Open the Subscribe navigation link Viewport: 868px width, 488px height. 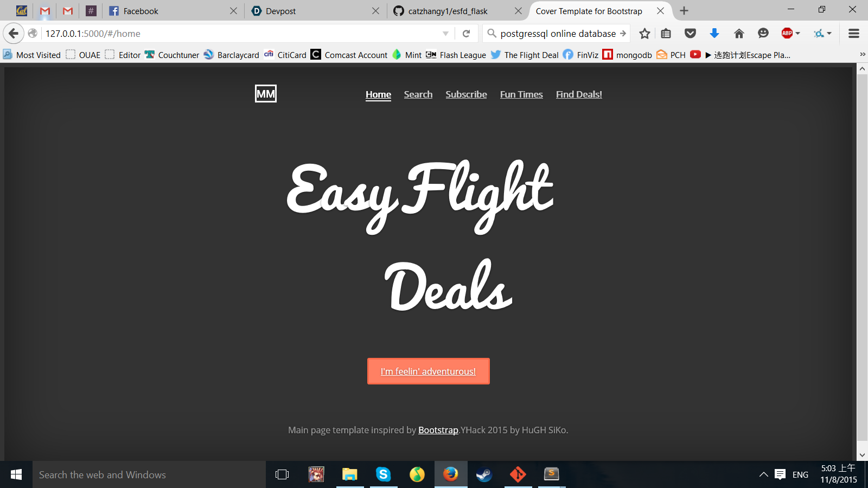[466, 94]
